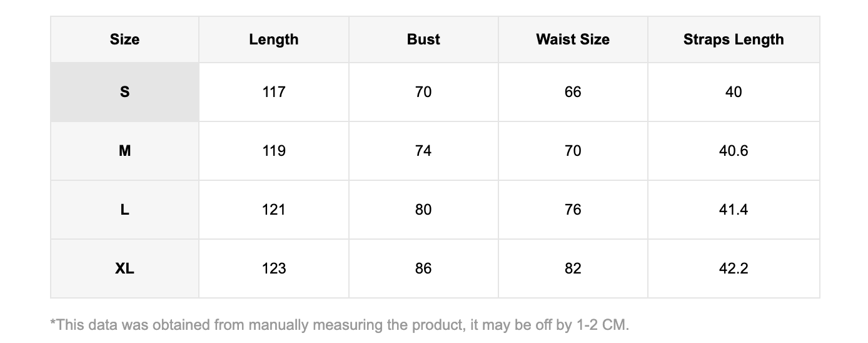Click the Bust column header
868x343 pixels.
tap(423, 39)
